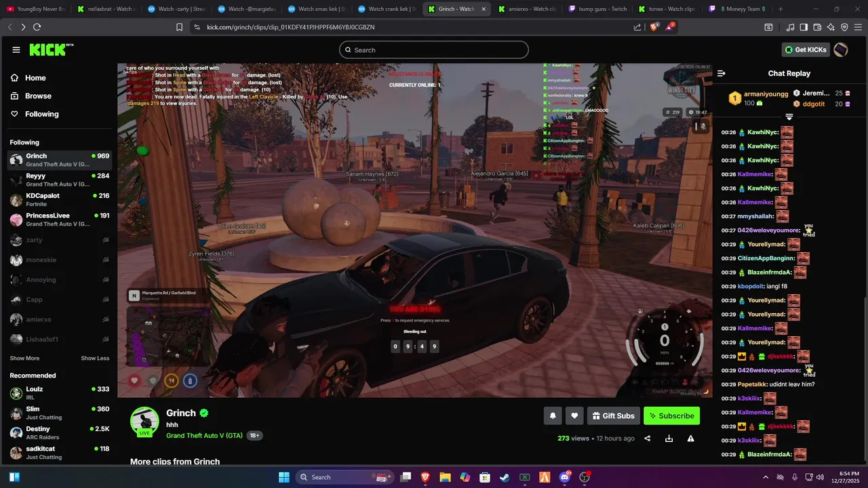Switch to tonee Watch clips tab

pos(667,9)
